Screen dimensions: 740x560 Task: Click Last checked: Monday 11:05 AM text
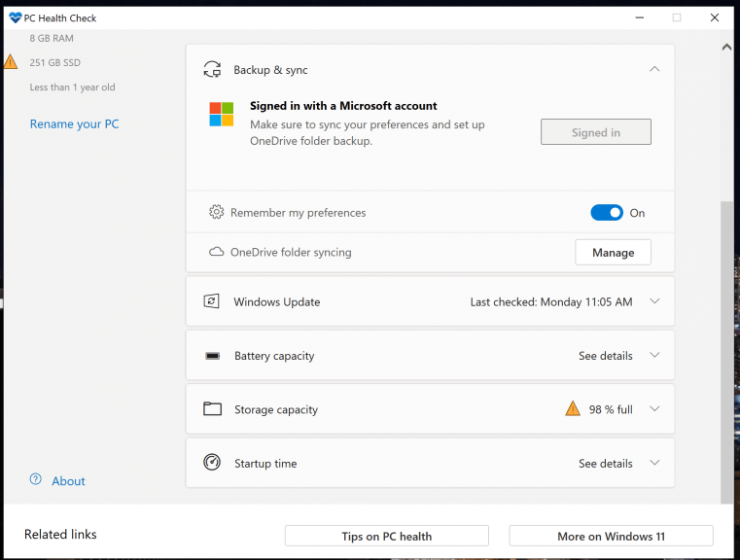tap(551, 302)
